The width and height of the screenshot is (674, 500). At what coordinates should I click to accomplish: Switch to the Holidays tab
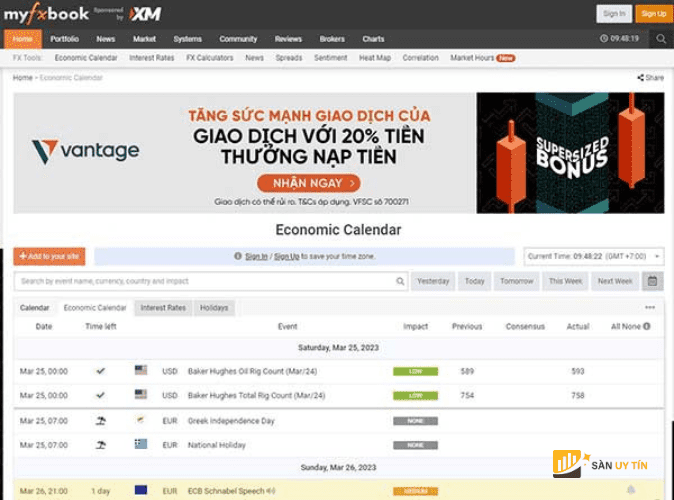214,308
